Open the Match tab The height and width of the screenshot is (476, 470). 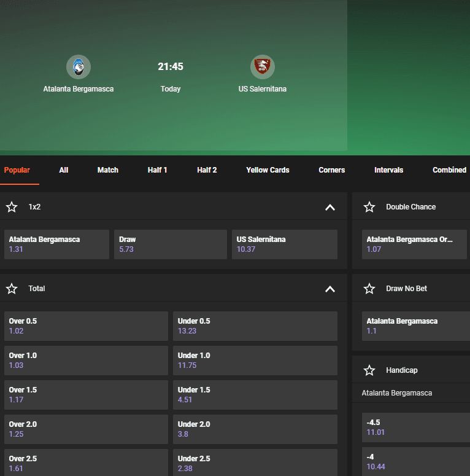pyautogui.click(x=108, y=170)
